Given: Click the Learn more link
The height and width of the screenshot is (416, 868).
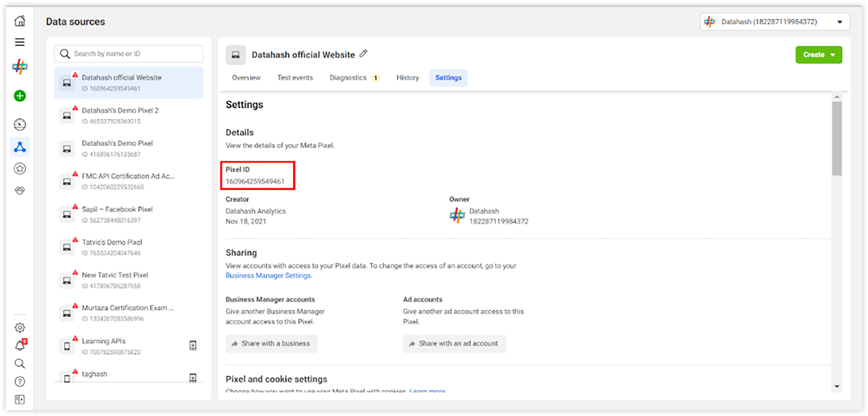Looking at the screenshot, I should point(427,391).
